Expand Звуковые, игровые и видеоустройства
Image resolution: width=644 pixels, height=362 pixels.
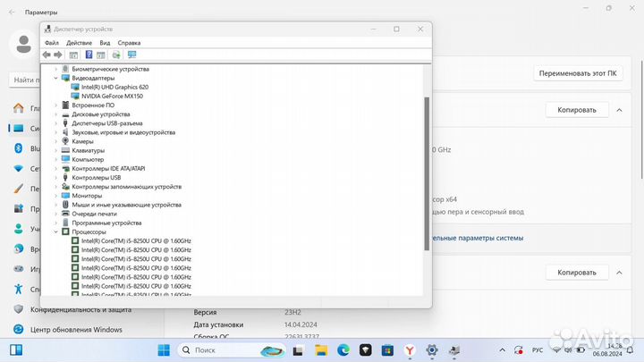click(55, 132)
